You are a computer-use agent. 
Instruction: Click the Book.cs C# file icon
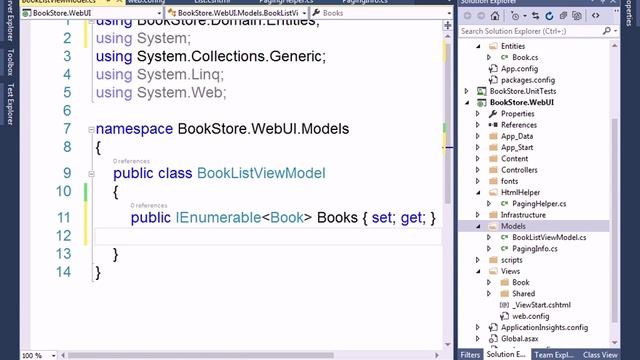pyautogui.click(x=504, y=58)
